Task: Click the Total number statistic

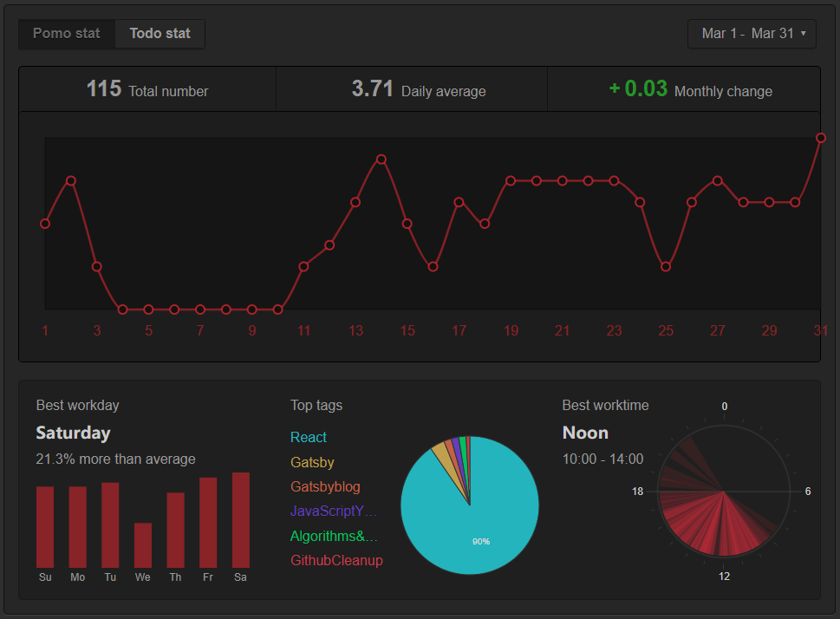Action: tap(147, 89)
